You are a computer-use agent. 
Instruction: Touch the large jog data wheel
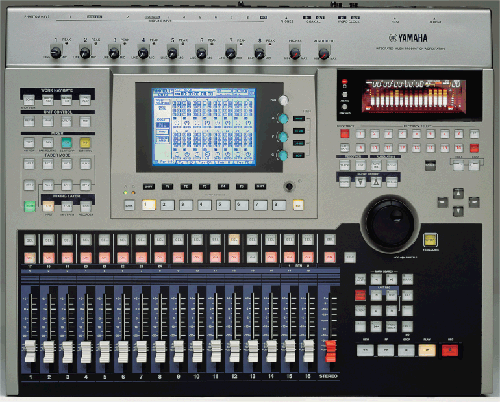point(390,224)
